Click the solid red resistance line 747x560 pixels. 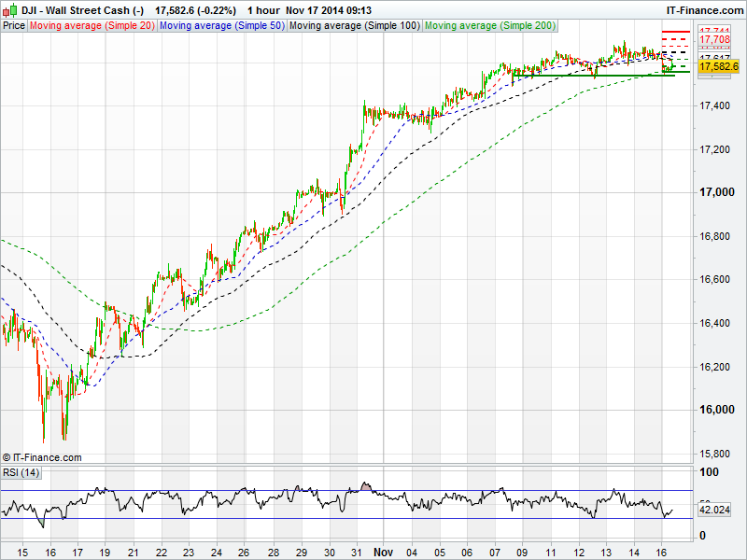click(x=675, y=32)
